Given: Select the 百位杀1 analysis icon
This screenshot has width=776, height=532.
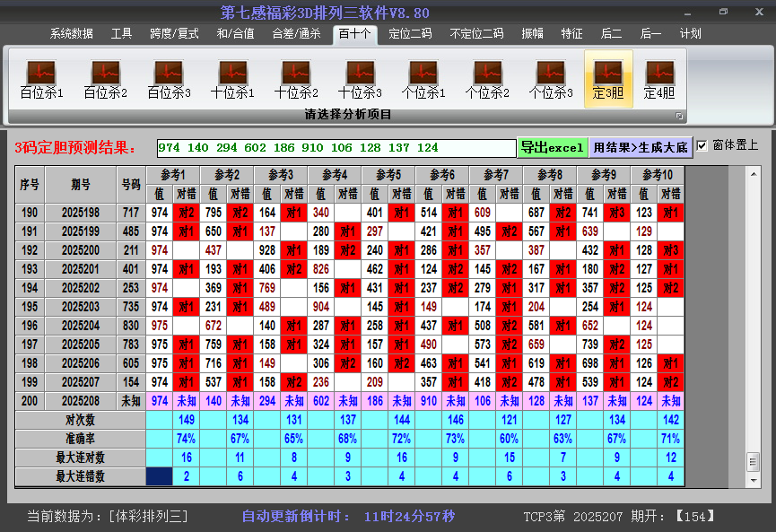Looking at the screenshot, I should click(41, 79).
